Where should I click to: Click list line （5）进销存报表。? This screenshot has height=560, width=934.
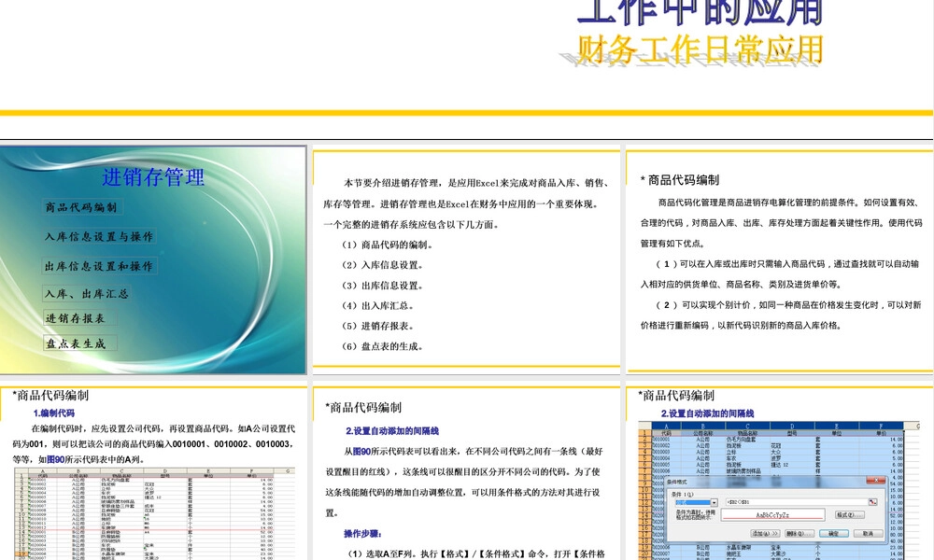[377, 326]
